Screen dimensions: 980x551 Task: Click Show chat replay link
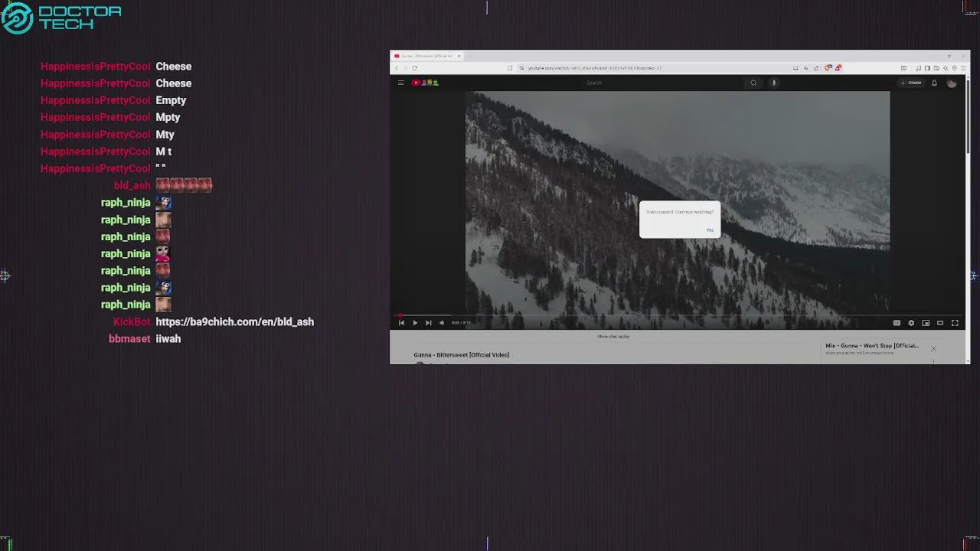click(x=613, y=337)
